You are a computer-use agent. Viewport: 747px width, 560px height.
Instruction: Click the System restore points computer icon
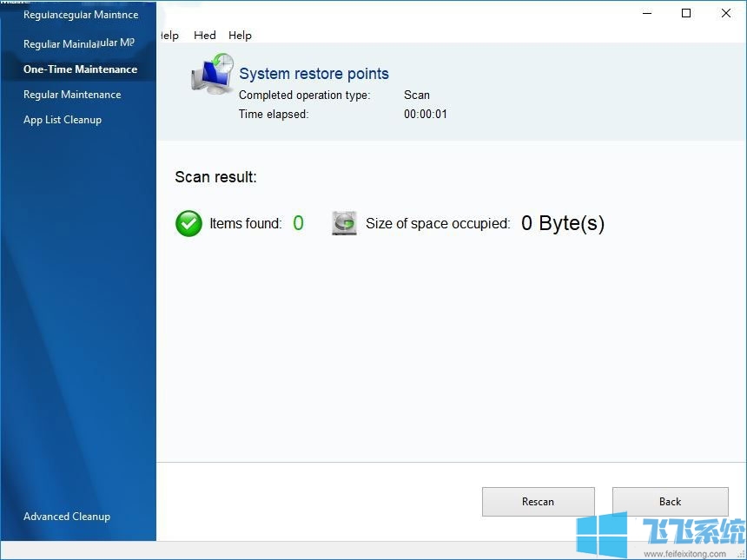click(x=212, y=74)
